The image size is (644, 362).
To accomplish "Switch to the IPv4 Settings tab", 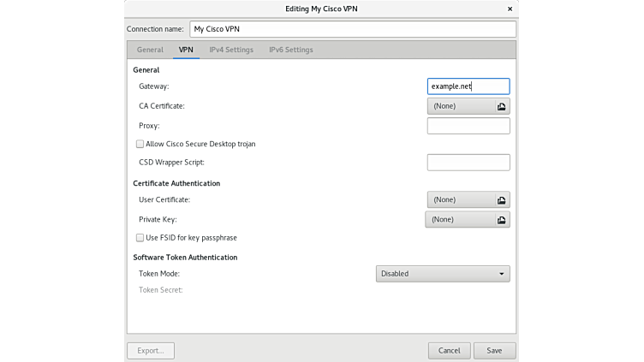I will 231,50.
